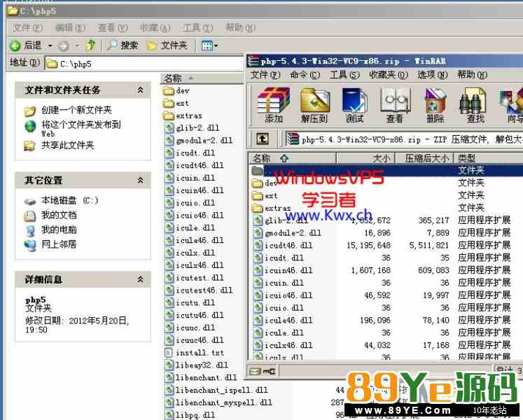This screenshot has height=420, width=523.
Task: Sort WinRAR list by Size (大小) column
Action: pos(366,157)
